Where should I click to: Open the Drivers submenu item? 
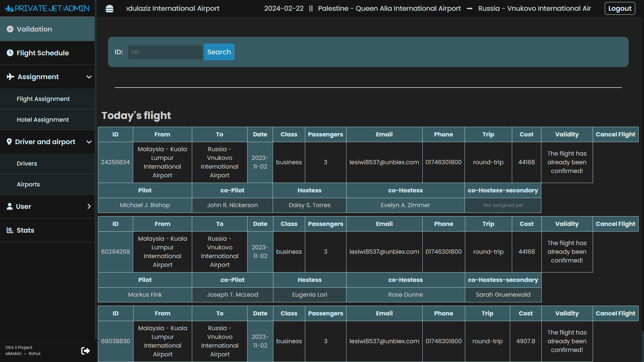click(x=47, y=164)
